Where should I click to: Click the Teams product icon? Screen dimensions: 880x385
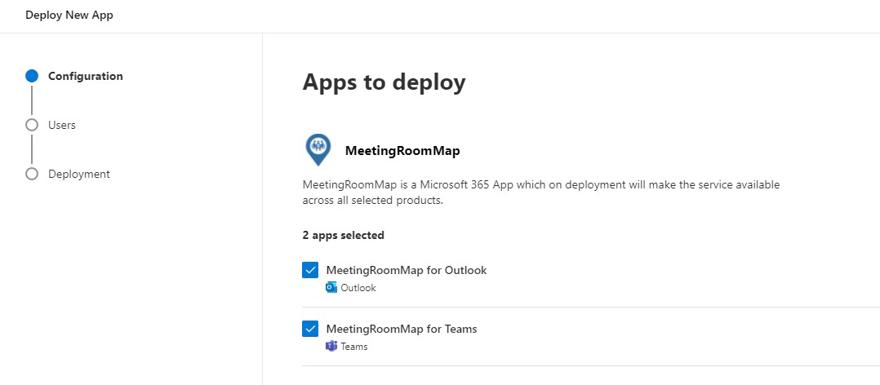point(331,346)
